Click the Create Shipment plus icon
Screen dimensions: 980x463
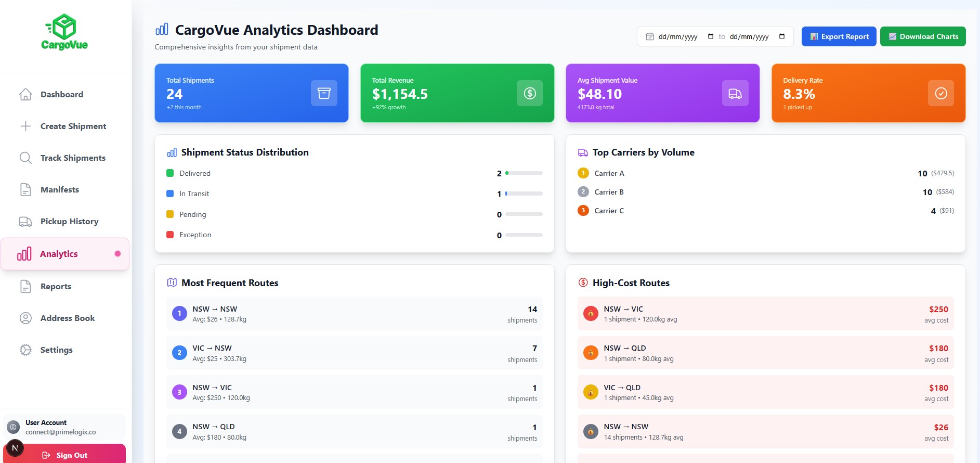[x=25, y=126]
